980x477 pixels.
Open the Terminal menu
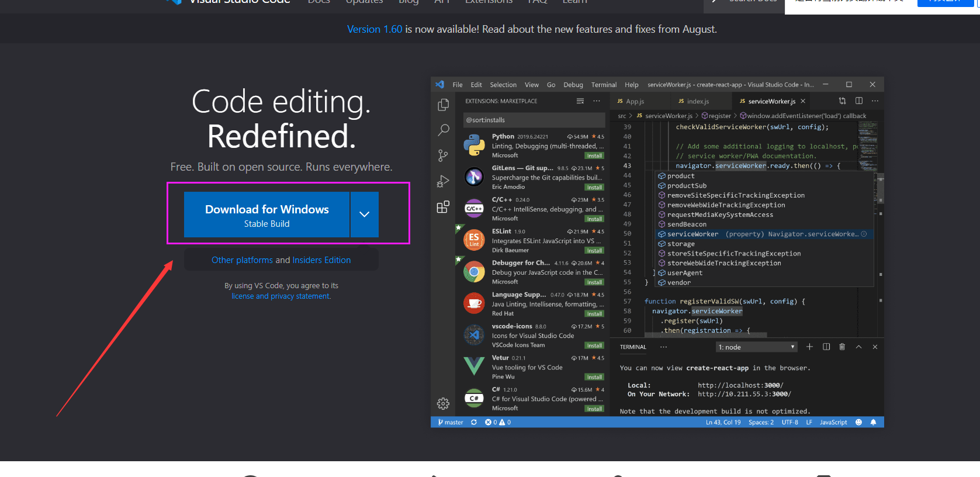pos(604,85)
